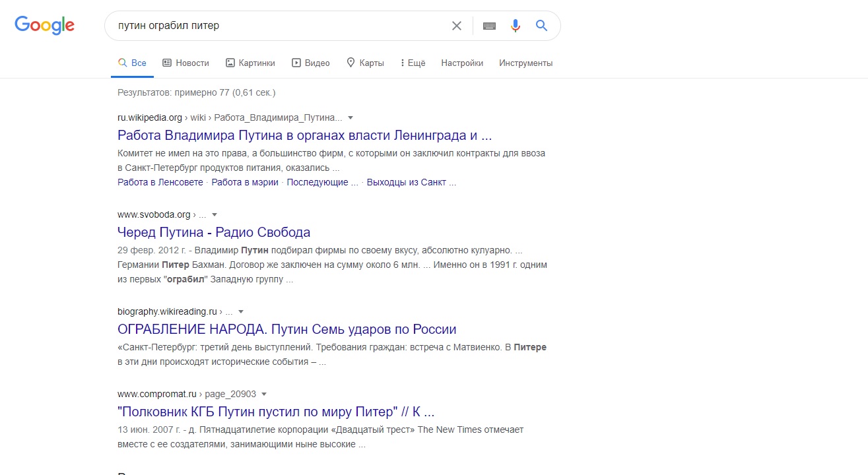Screen dimensions: 868x475
Task: Open sitelink Работа в мэрии
Action: (245, 183)
